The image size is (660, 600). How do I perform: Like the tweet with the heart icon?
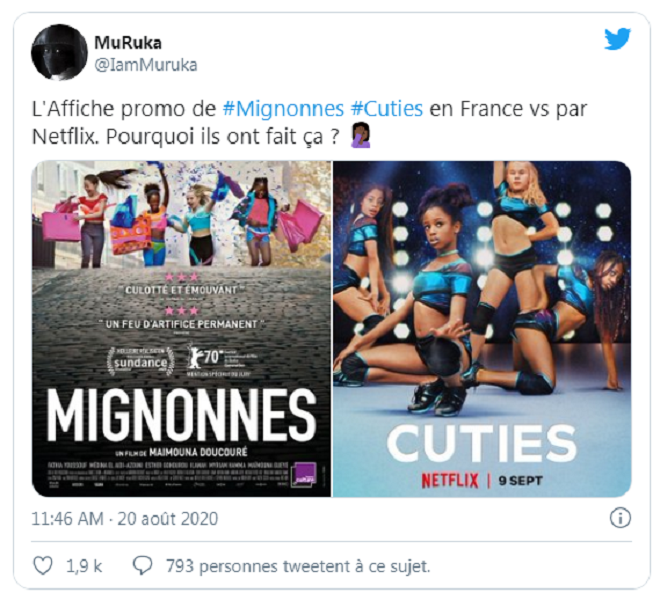[x=43, y=565]
